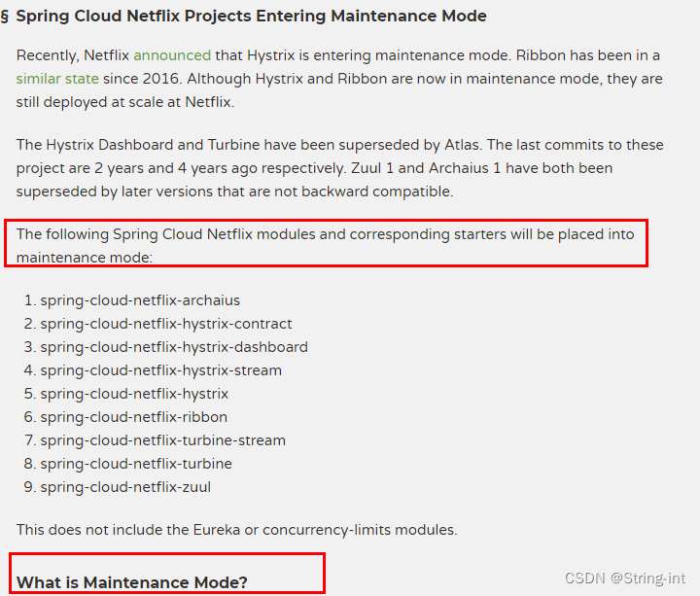
Task: Click the 'What is Maintenance Mode?' heading
Action: [132, 582]
